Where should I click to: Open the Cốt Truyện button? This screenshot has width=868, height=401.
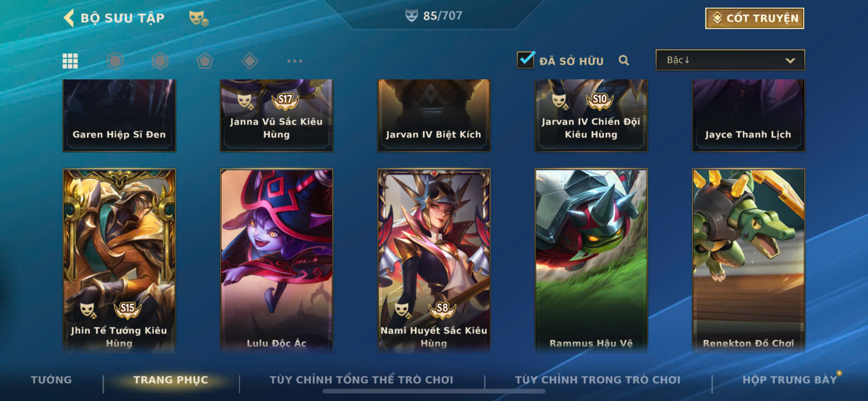tap(755, 18)
